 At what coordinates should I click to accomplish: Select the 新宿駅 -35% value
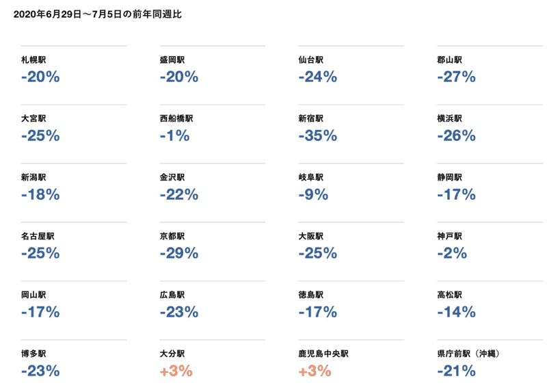point(318,135)
